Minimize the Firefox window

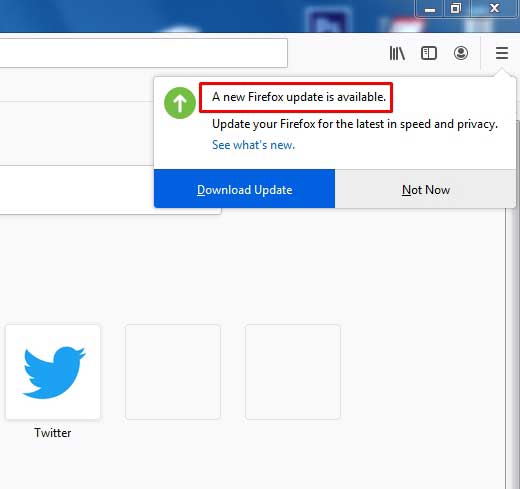(429, 9)
